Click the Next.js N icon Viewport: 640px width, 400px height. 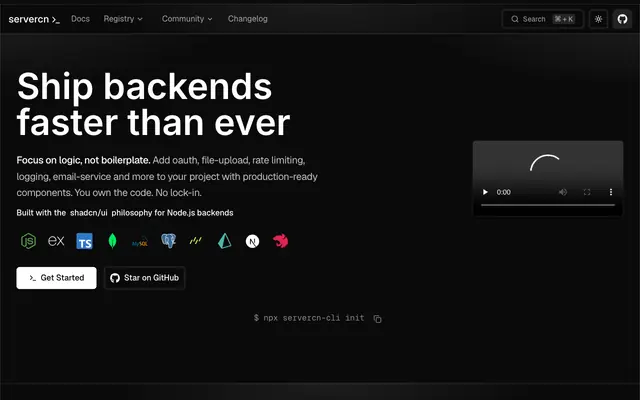pyautogui.click(x=252, y=242)
